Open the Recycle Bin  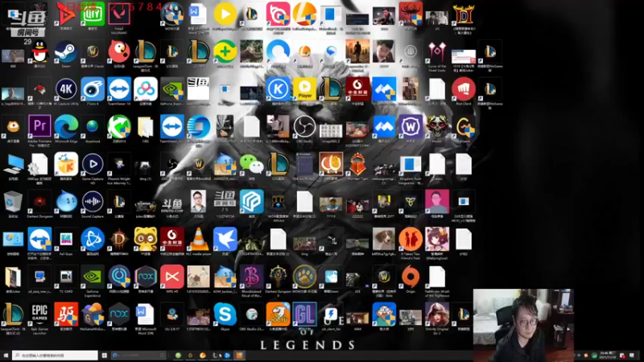pyautogui.click(x=13, y=202)
